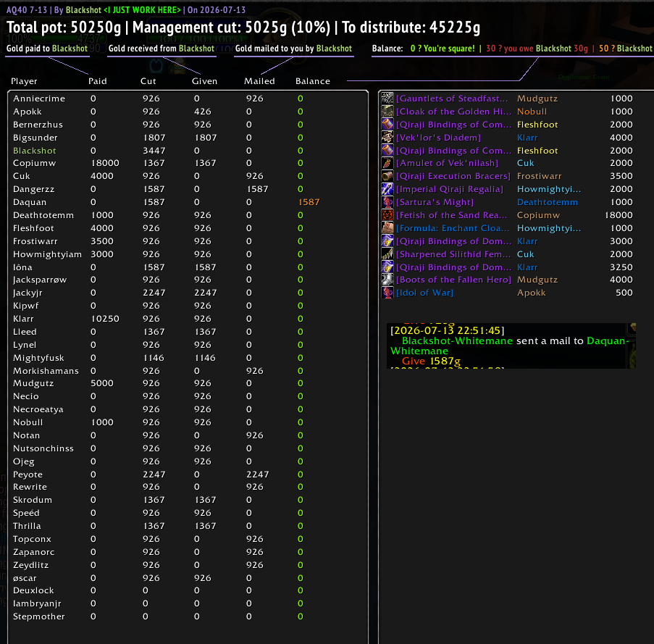The image size is (654, 644).
Task: Click Qiraji Bindings icon on 3000 row
Action: (x=387, y=241)
